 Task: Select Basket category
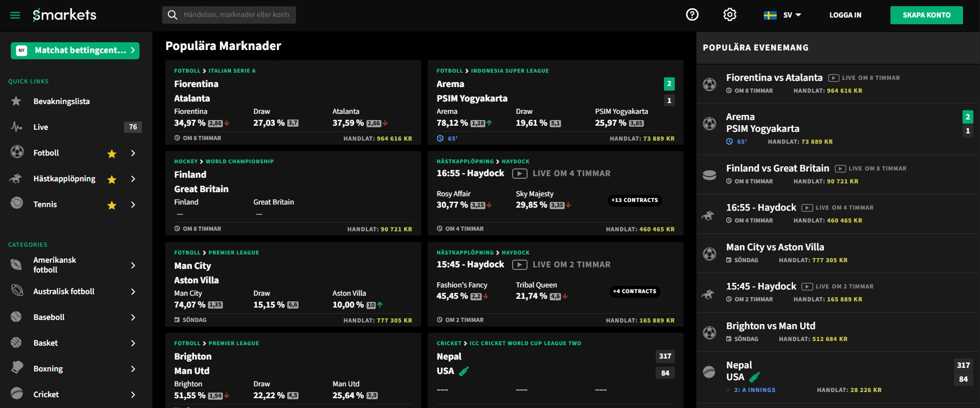[45, 343]
